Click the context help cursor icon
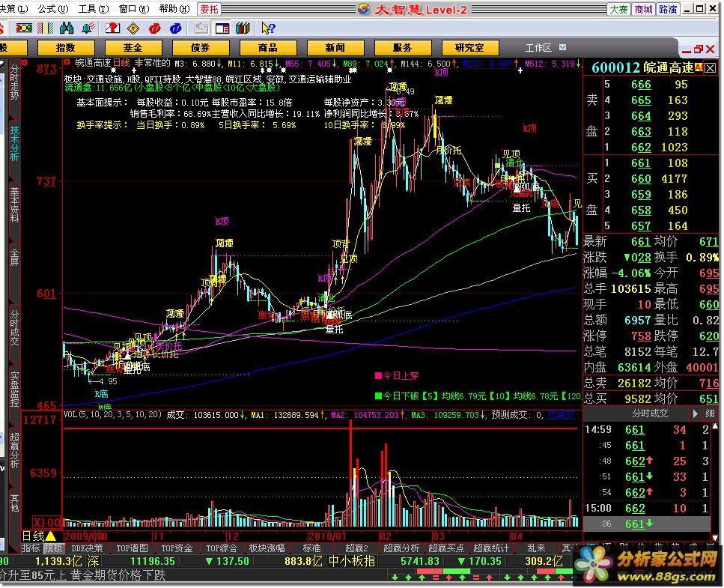The image size is (724, 588). 268,28
